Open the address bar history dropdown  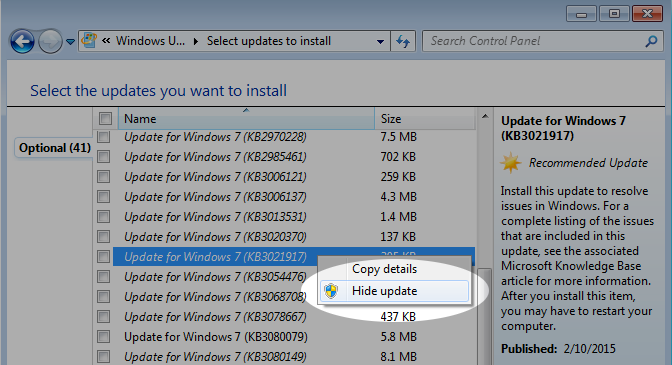point(380,42)
